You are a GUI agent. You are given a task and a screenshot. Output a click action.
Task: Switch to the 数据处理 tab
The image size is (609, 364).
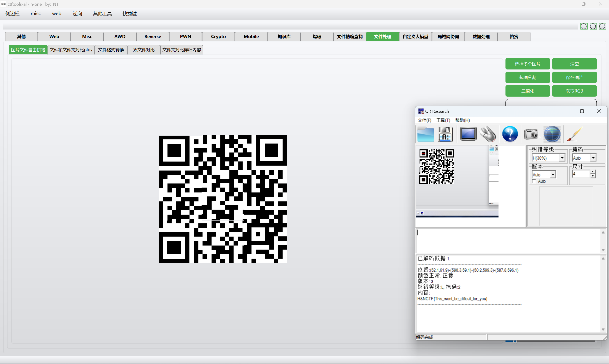pos(481,36)
